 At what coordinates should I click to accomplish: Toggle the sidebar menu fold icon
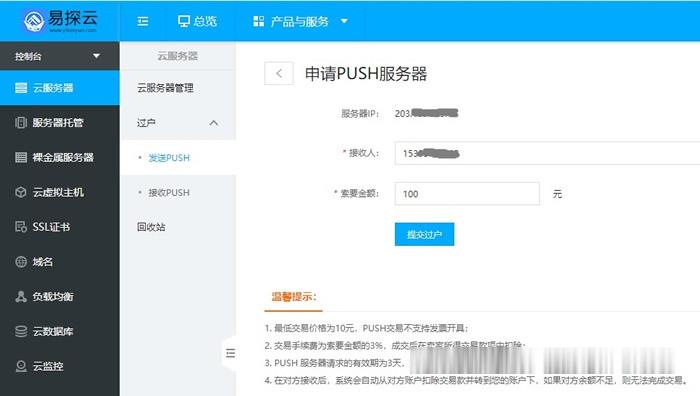click(x=142, y=21)
